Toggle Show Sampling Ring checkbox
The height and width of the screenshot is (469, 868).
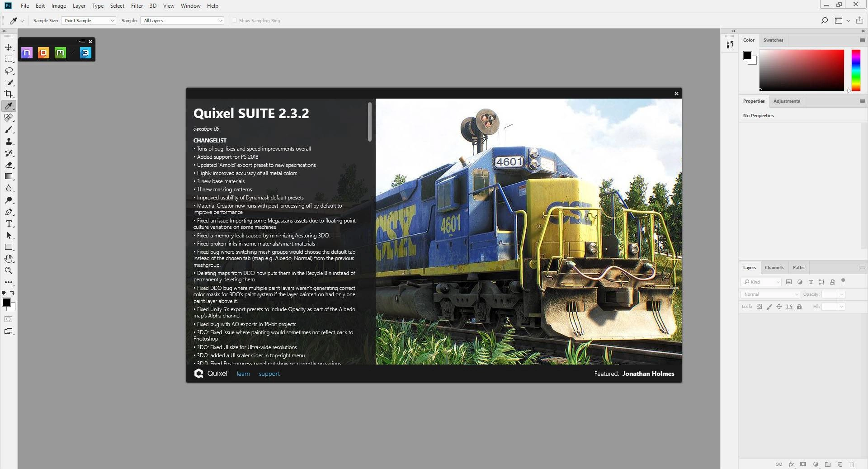coord(234,20)
